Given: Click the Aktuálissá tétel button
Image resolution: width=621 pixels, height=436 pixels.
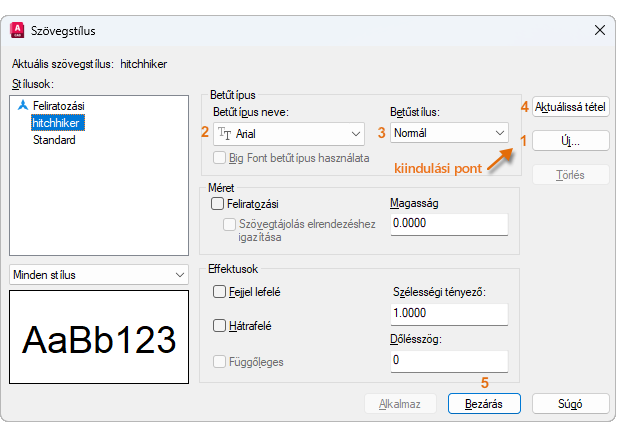Looking at the screenshot, I should click(x=571, y=106).
